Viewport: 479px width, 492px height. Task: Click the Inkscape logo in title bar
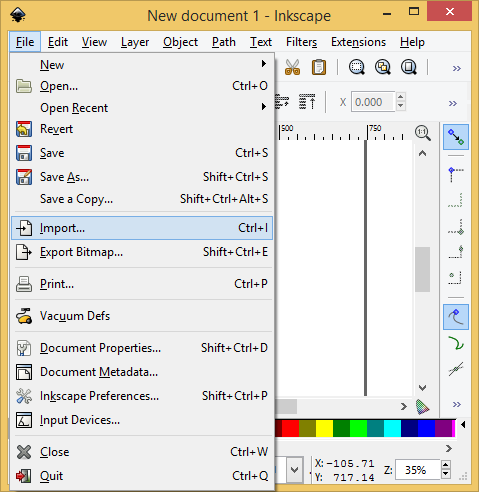[18, 15]
